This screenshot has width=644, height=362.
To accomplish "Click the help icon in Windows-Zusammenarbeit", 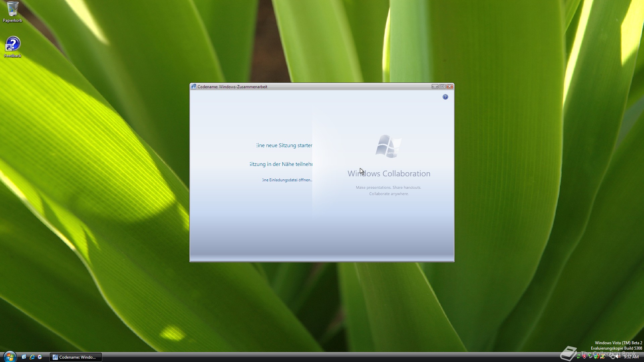I will (x=445, y=97).
